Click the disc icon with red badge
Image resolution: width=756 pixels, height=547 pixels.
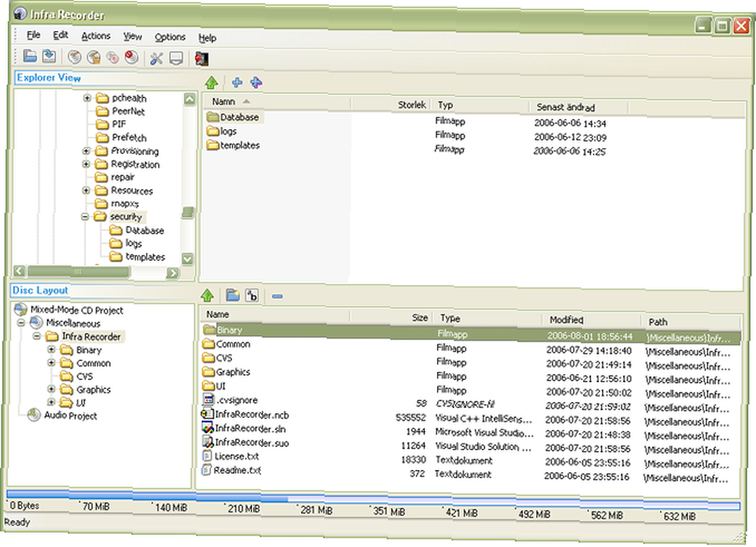(x=131, y=57)
